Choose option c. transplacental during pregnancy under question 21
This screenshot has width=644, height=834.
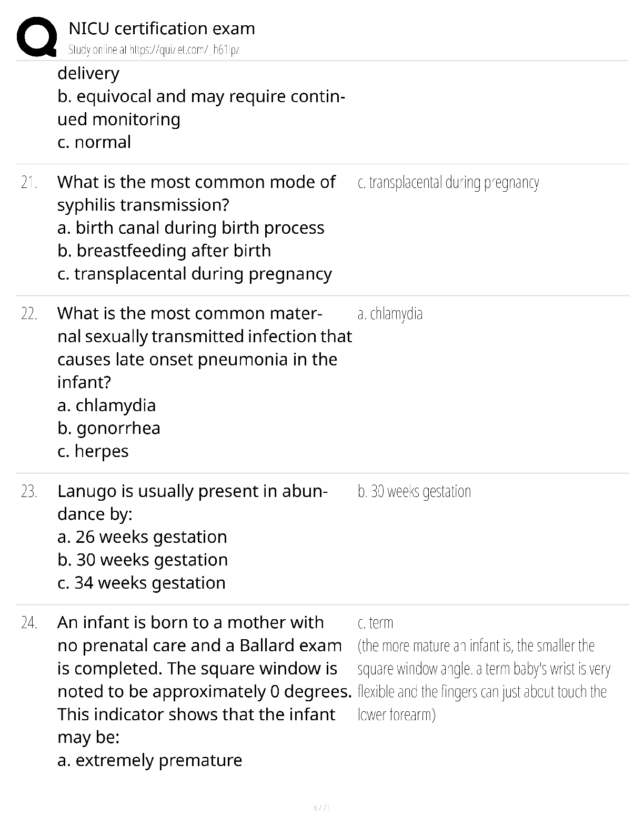click(x=195, y=274)
